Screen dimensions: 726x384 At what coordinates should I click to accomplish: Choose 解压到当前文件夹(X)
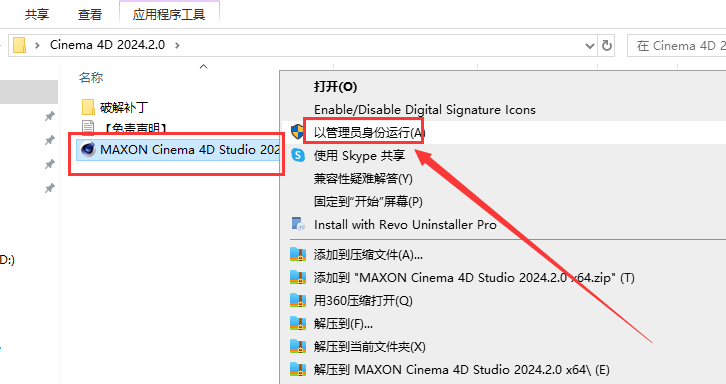click(x=369, y=347)
